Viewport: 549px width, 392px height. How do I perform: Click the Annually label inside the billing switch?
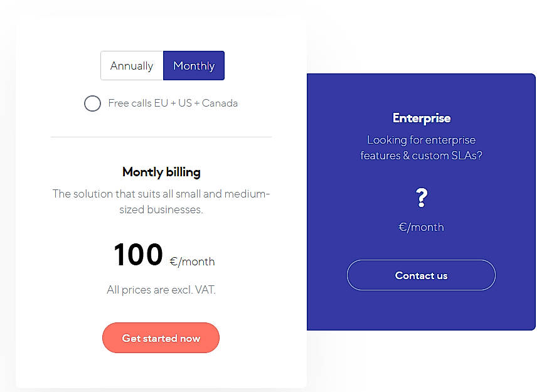coord(132,65)
